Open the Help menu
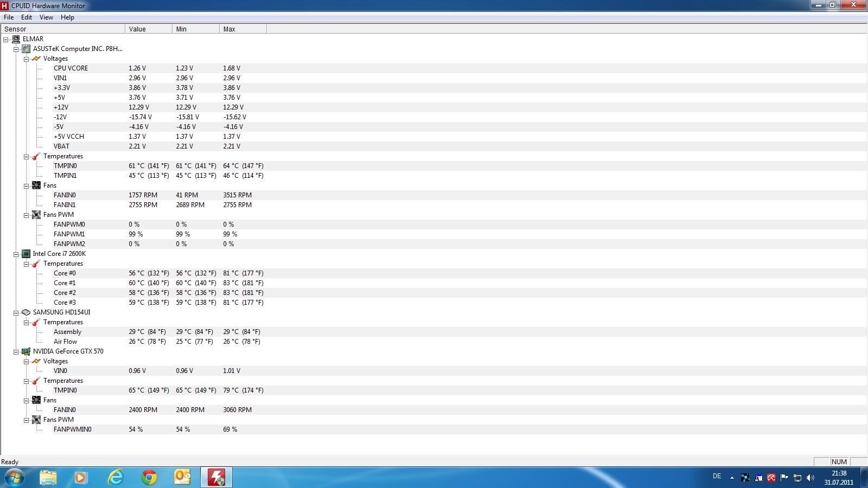Image resolution: width=868 pixels, height=488 pixels. pos(67,17)
